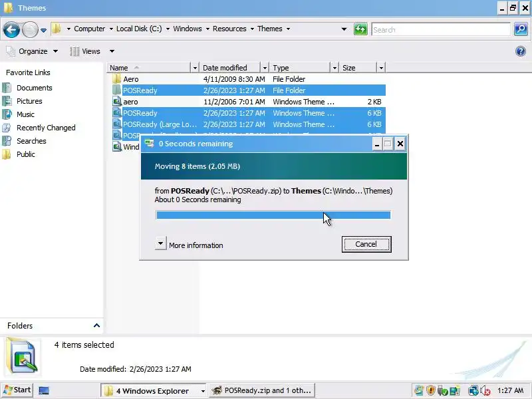Click the Music sidebar icon

(7, 114)
